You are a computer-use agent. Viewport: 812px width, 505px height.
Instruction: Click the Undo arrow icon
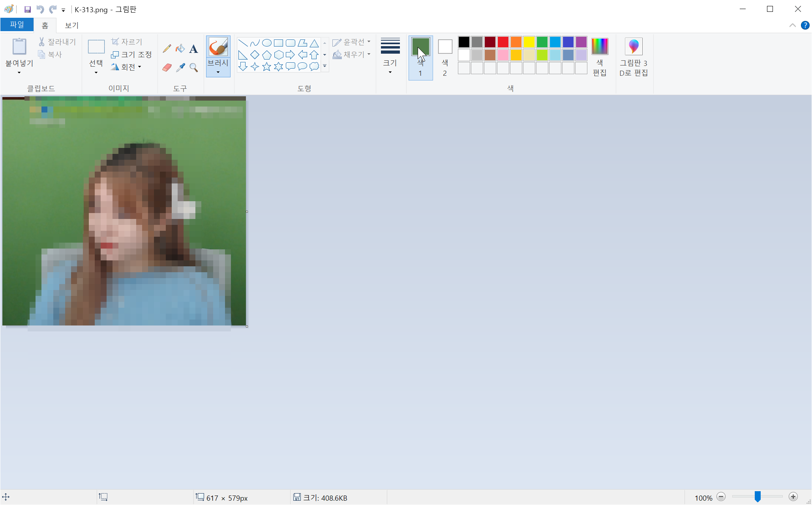click(40, 9)
